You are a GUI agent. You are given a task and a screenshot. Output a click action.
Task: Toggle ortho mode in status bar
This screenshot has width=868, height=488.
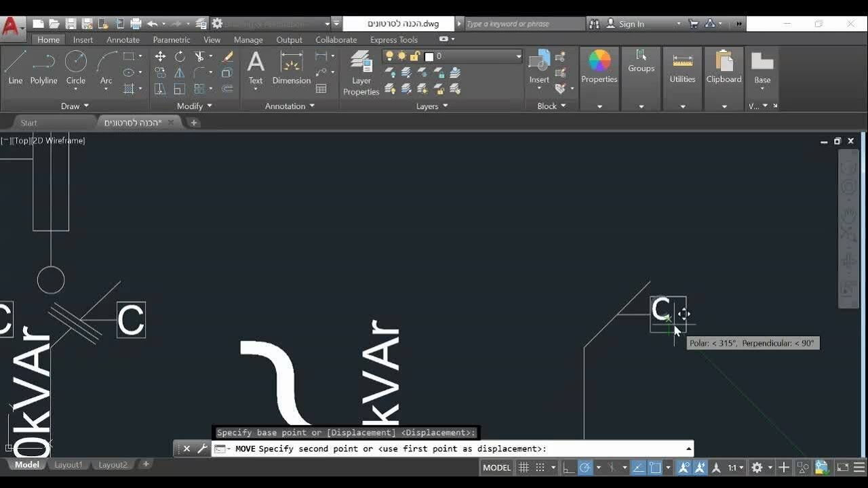[568, 468]
